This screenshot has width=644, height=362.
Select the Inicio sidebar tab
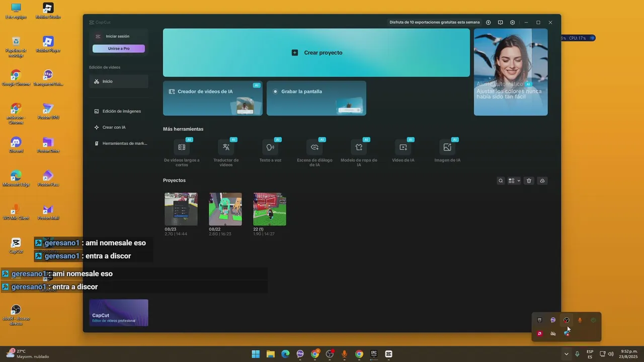(119, 81)
